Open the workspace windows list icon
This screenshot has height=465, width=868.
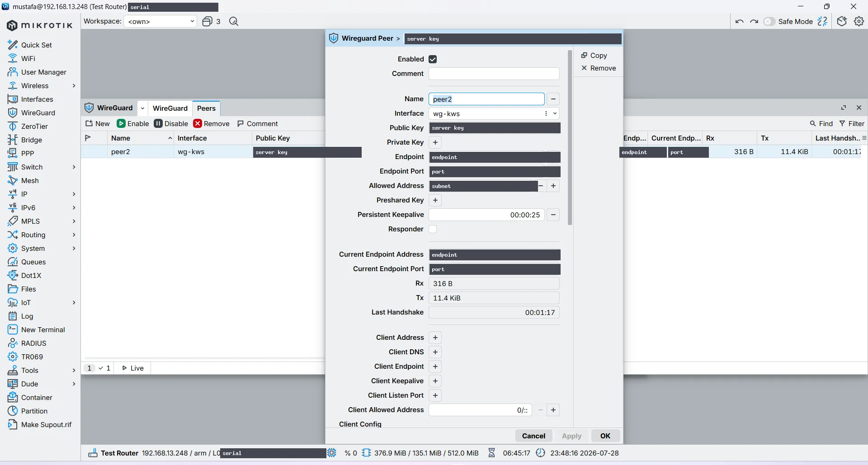(x=207, y=21)
